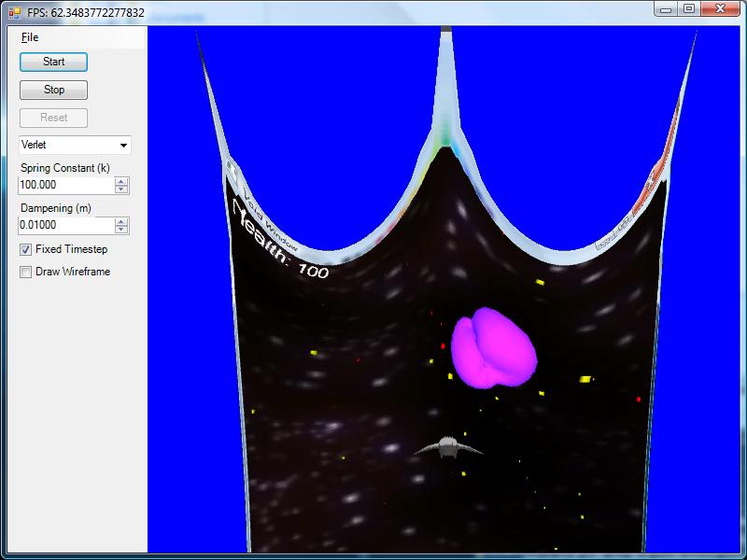Viewport: 747px width, 560px height.
Task: Click the greyed-out Reset button
Action: [x=54, y=118]
